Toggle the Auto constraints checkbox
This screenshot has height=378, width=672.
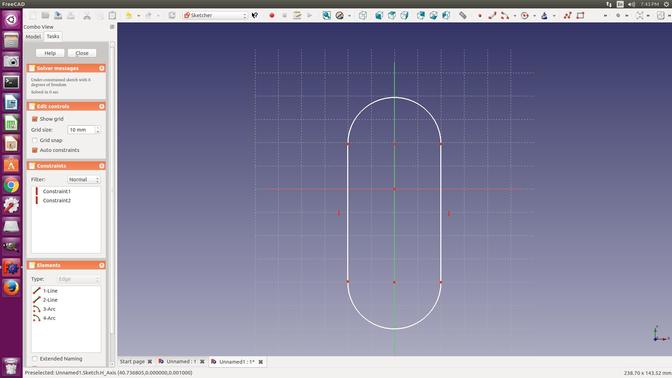tap(35, 150)
